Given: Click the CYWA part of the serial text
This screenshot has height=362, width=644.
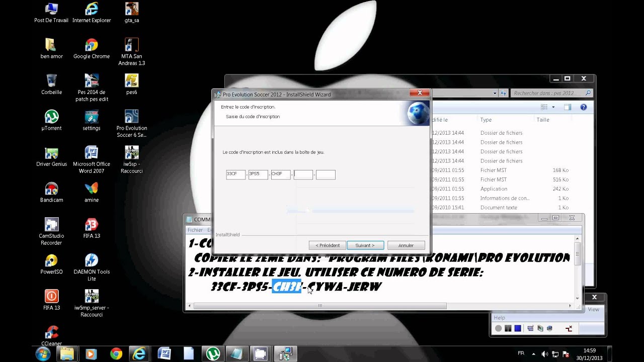Looking at the screenshot, I should coord(326,287).
